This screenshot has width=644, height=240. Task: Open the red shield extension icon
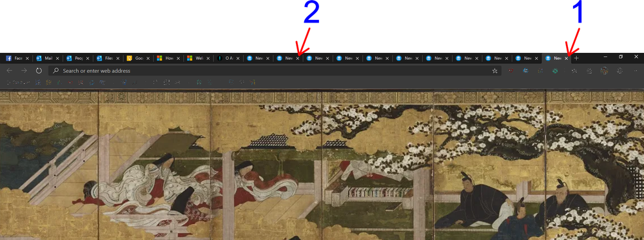511,71
